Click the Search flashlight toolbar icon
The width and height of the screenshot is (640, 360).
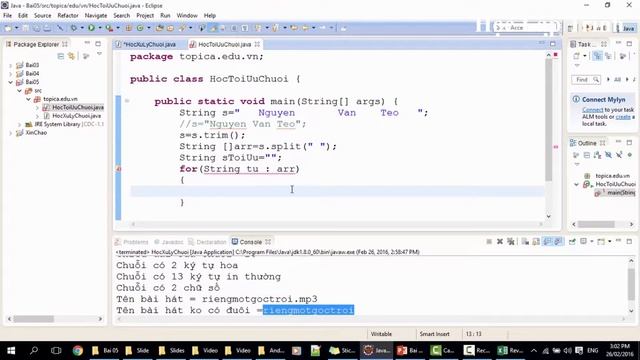[182, 28]
